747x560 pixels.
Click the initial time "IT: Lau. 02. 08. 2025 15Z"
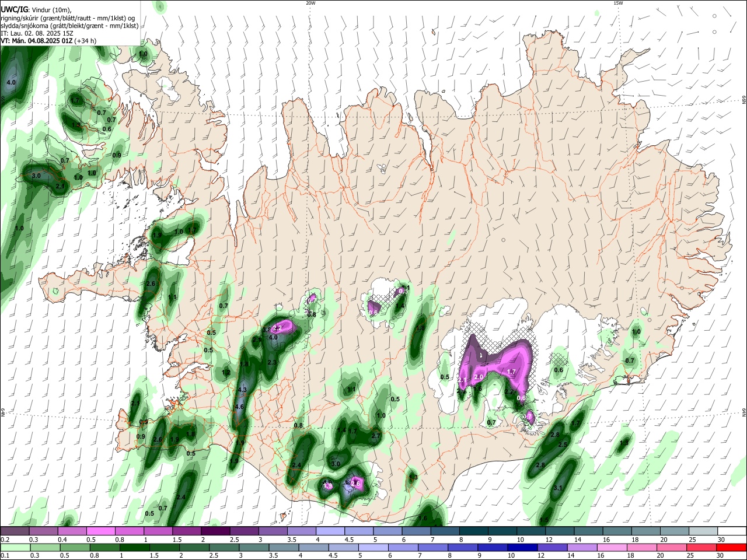tap(37, 33)
